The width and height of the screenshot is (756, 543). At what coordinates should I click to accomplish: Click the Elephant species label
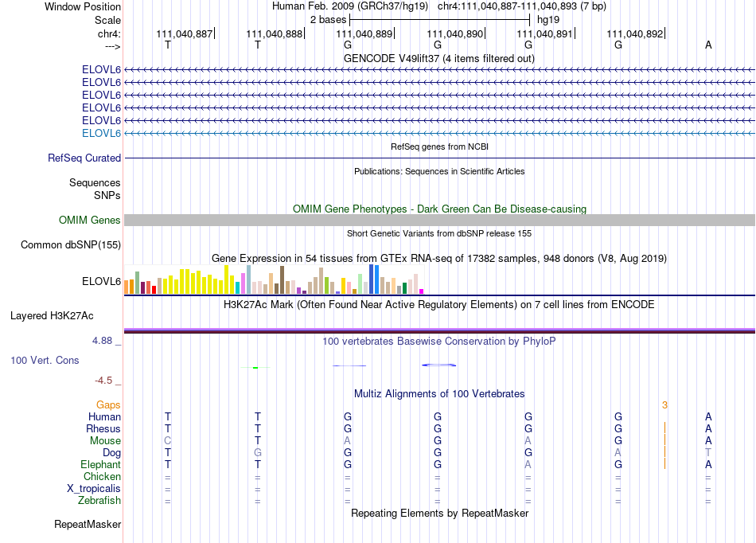pos(101,464)
